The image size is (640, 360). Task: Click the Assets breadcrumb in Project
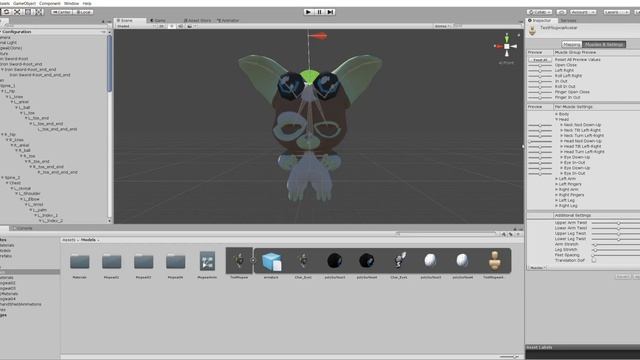69,240
